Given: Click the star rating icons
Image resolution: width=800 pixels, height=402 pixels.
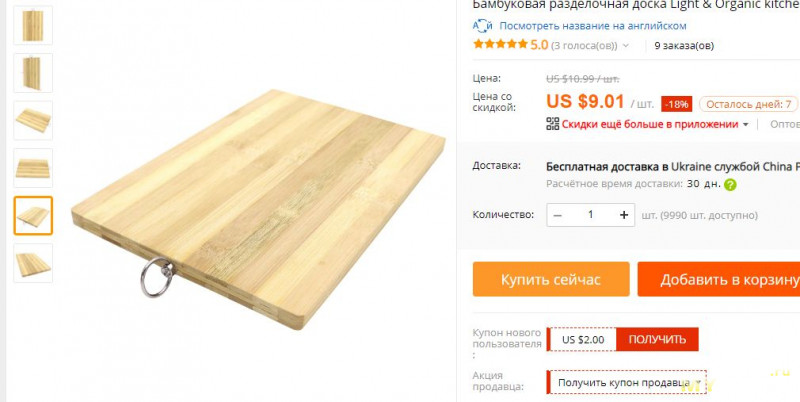Looking at the screenshot, I should point(500,44).
